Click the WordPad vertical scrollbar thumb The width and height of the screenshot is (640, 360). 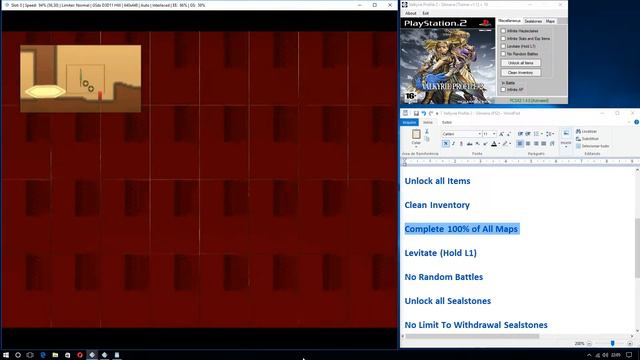tap(638, 248)
